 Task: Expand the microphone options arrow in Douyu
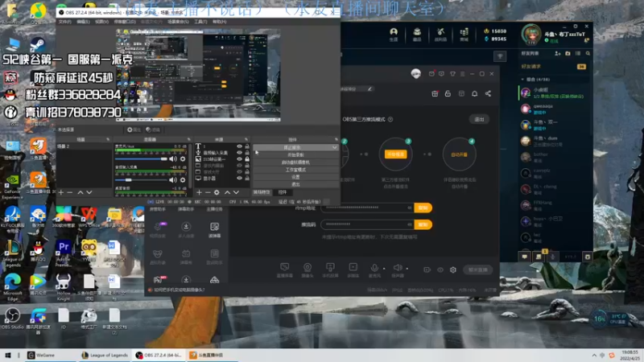click(x=384, y=269)
